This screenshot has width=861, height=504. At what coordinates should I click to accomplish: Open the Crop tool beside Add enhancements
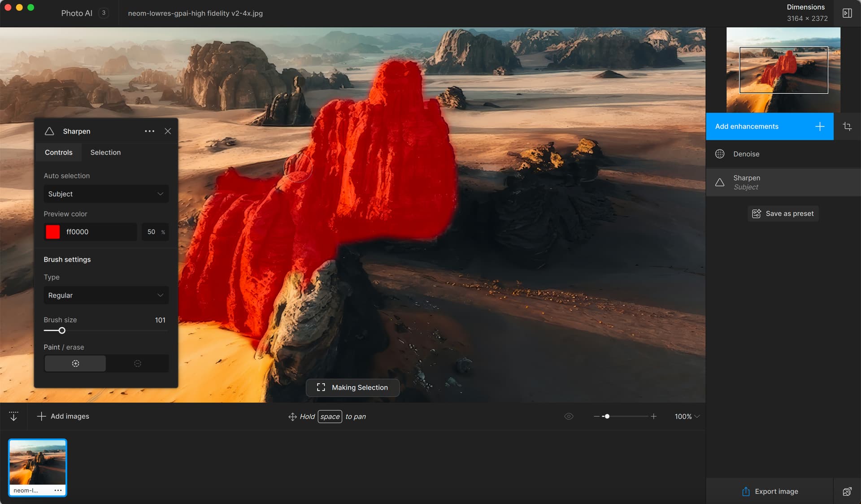click(x=848, y=126)
